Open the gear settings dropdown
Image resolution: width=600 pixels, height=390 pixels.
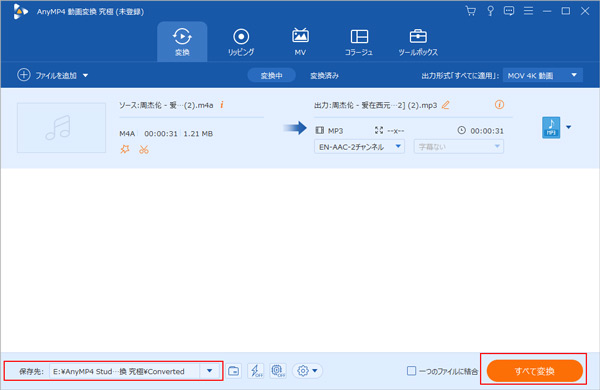[x=307, y=371]
